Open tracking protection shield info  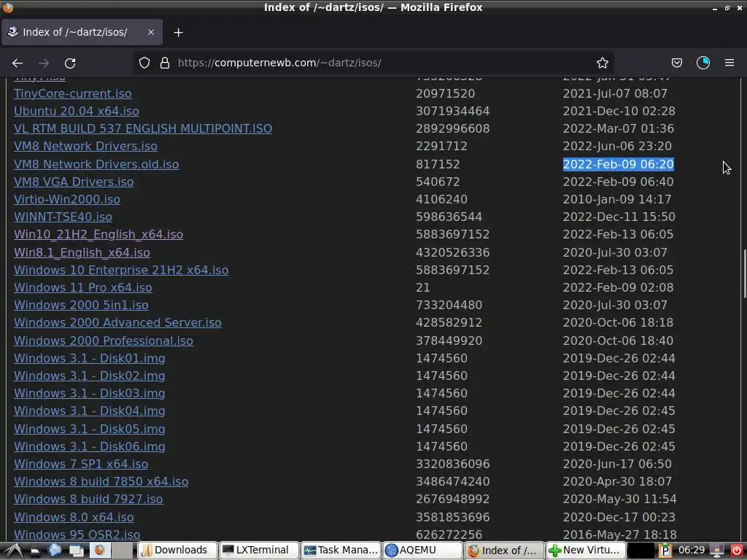pyautogui.click(x=144, y=63)
